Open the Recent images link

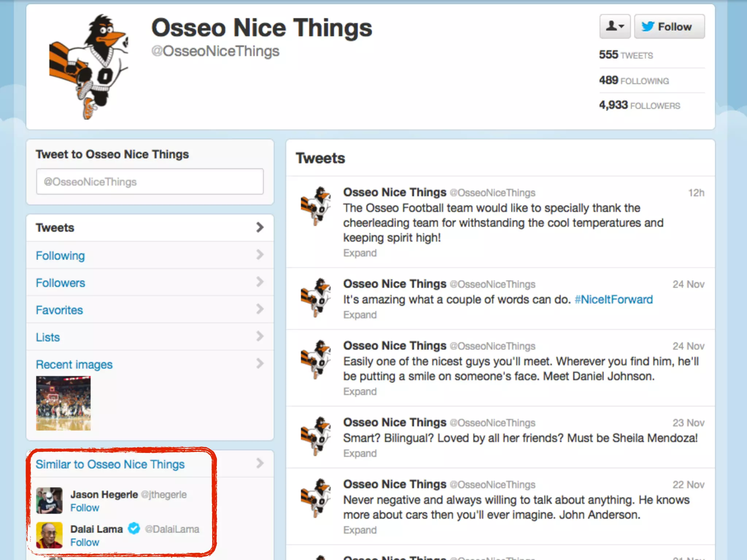tap(74, 365)
